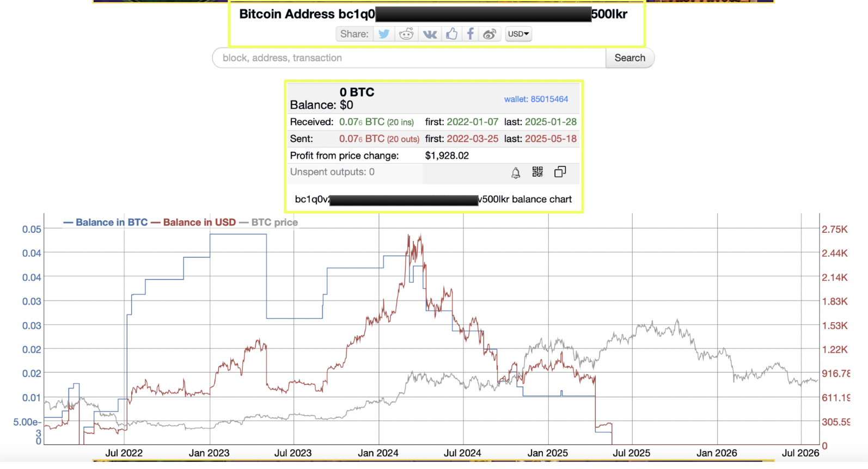Image resolution: width=868 pixels, height=469 pixels.
Task: Show the QR code icon
Action: pos(537,172)
